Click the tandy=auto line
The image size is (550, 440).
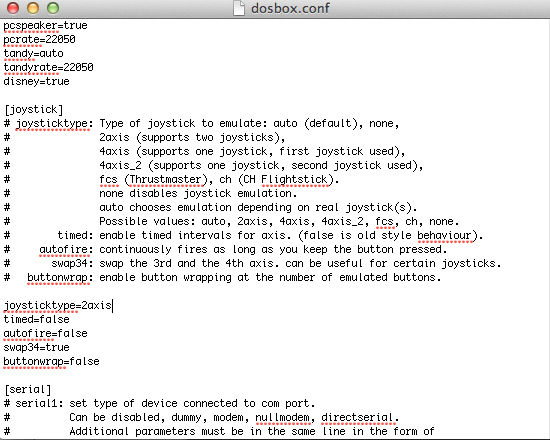point(33,53)
